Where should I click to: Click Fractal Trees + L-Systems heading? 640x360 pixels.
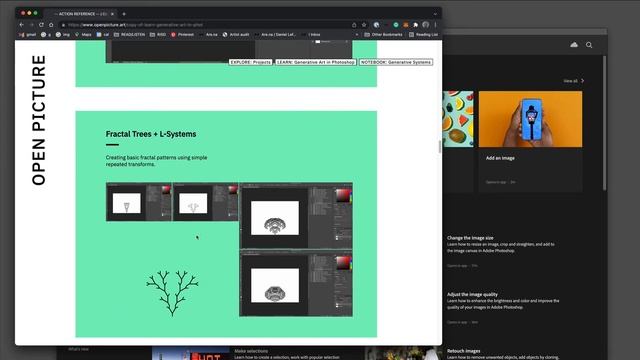(x=151, y=134)
